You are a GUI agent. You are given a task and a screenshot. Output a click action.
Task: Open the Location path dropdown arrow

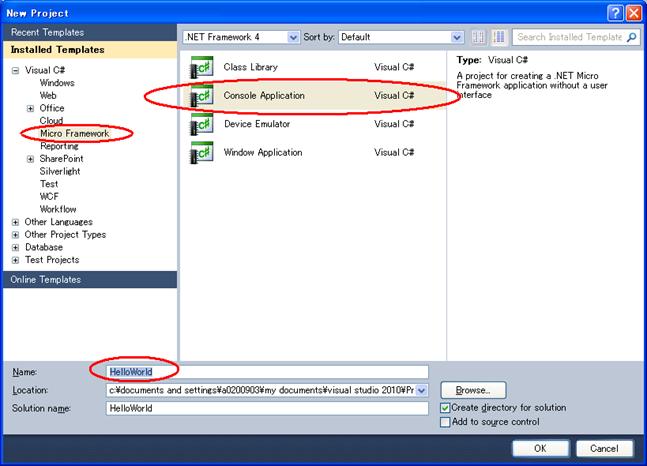pyautogui.click(x=422, y=390)
